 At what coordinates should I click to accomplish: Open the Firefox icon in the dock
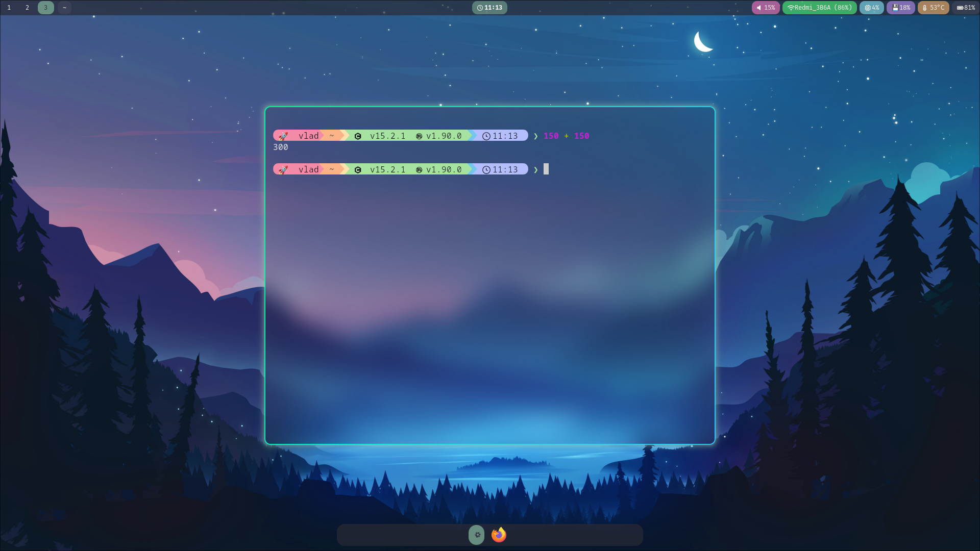(499, 535)
